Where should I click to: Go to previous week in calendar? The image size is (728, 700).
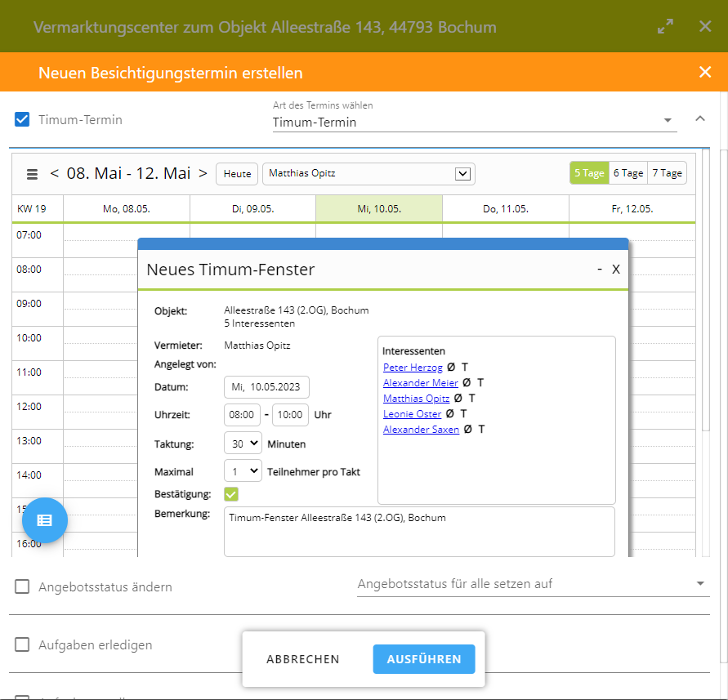[55, 173]
